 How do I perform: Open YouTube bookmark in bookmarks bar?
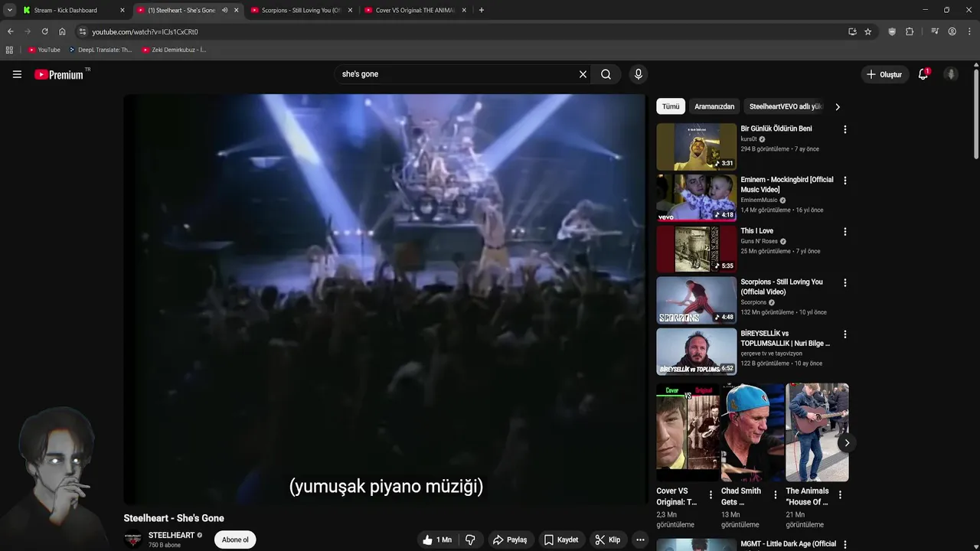tap(44, 50)
